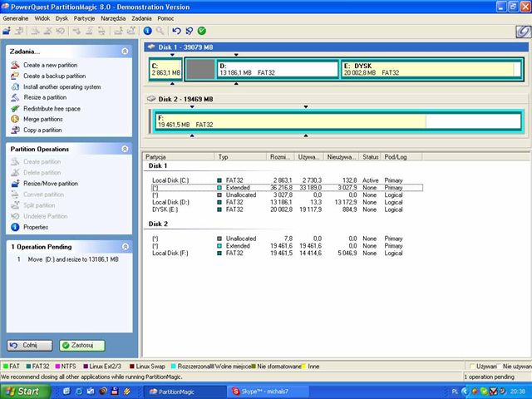Select the E: DYSK partition block
The width and height of the screenshot is (532, 399).
point(431,69)
